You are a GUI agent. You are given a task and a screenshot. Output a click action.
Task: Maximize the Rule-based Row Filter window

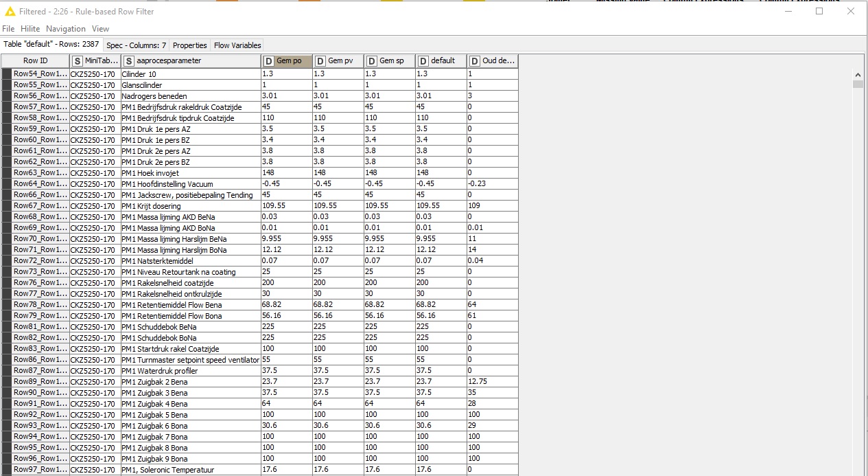click(x=819, y=11)
